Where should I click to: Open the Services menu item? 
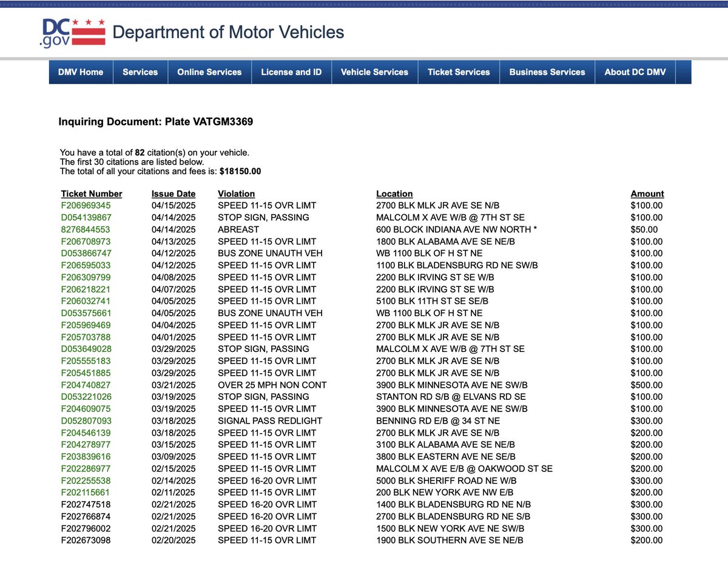pyautogui.click(x=140, y=72)
